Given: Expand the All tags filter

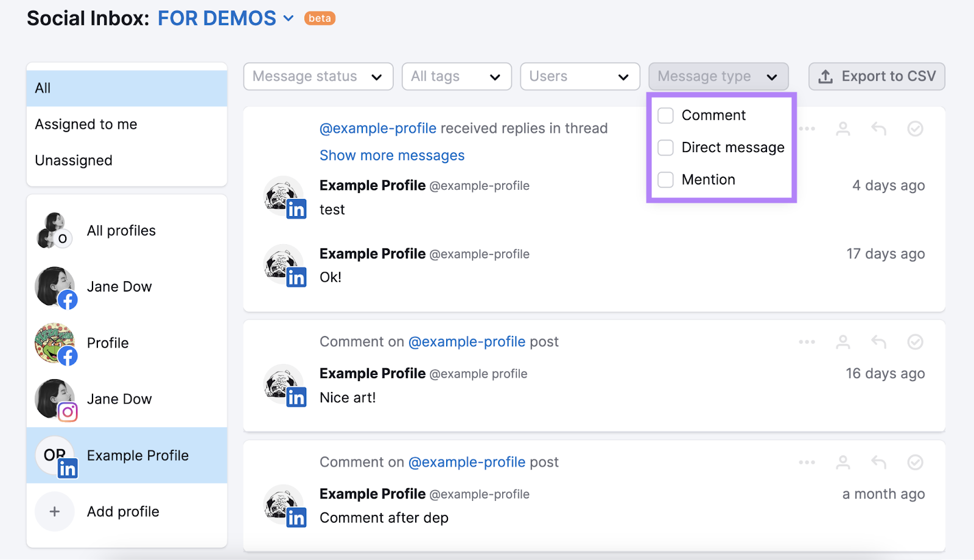Looking at the screenshot, I should point(457,76).
